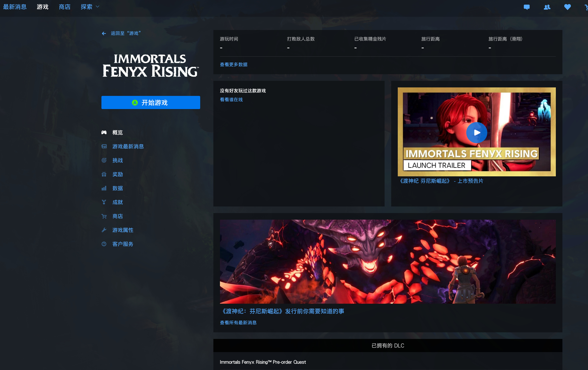Click the back arrow icon
The height and width of the screenshot is (370, 588).
(x=104, y=34)
